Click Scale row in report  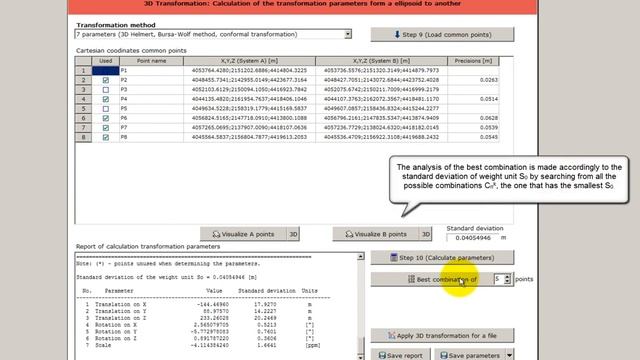click(202, 345)
